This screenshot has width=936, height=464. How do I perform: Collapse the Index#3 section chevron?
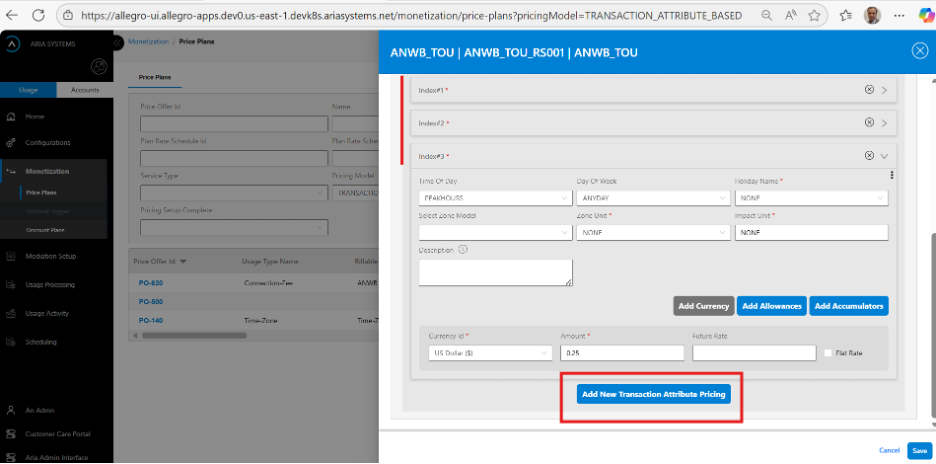(884, 156)
